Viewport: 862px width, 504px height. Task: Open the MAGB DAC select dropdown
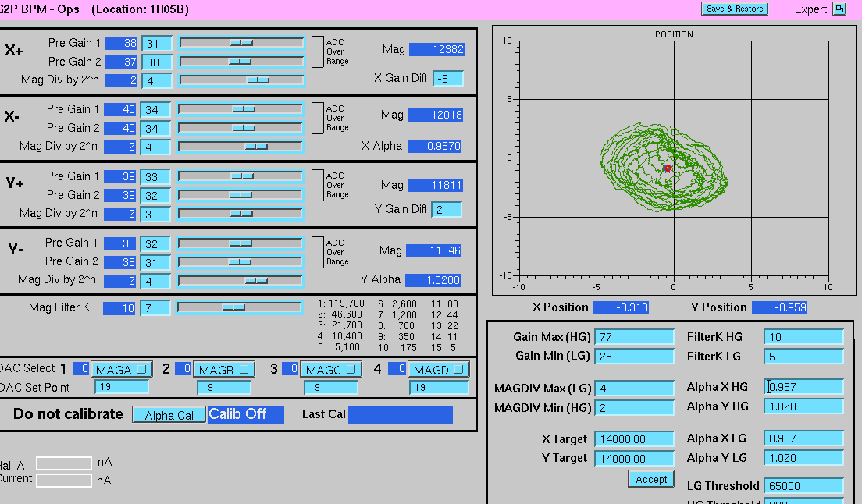tap(223, 370)
